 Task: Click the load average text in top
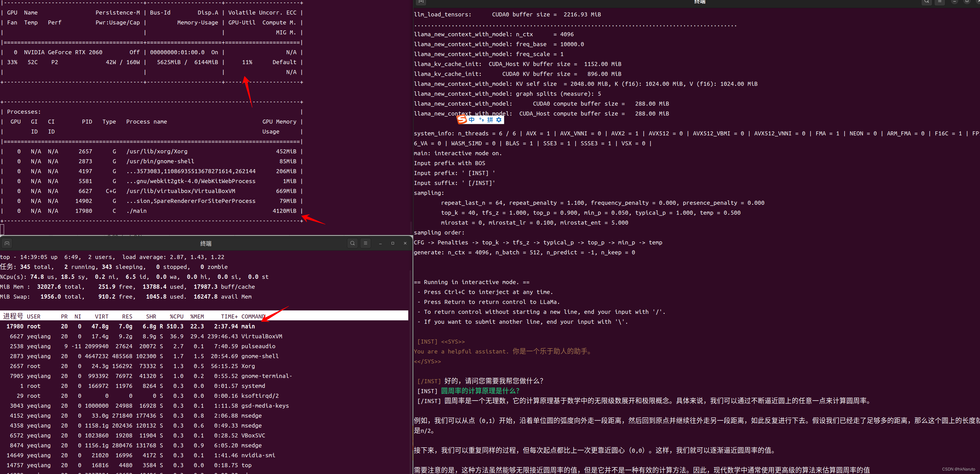(173, 257)
